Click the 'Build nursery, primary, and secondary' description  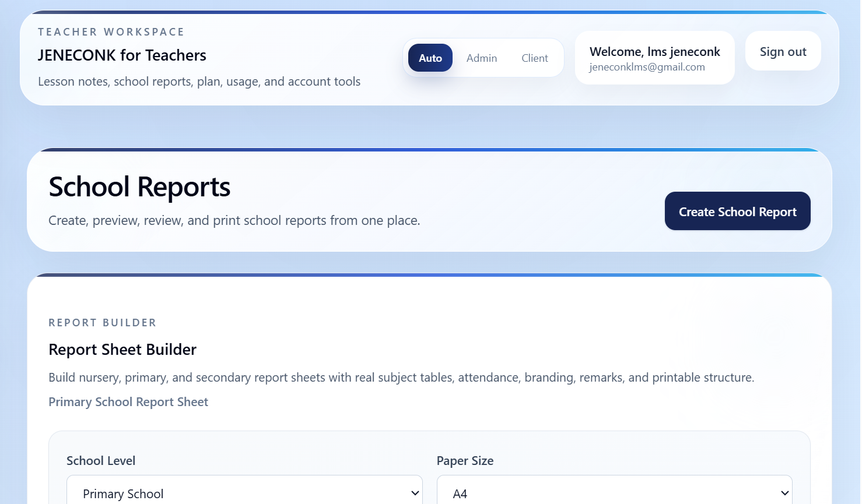coord(401,378)
